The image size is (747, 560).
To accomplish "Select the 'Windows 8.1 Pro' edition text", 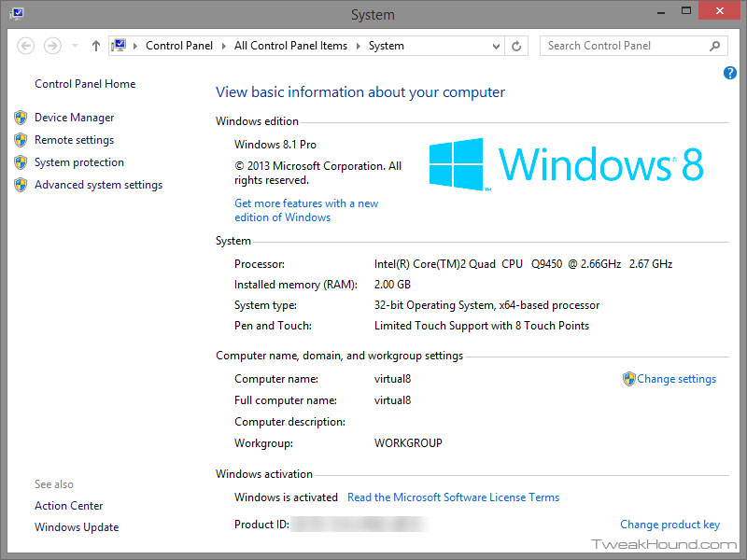I will point(275,145).
